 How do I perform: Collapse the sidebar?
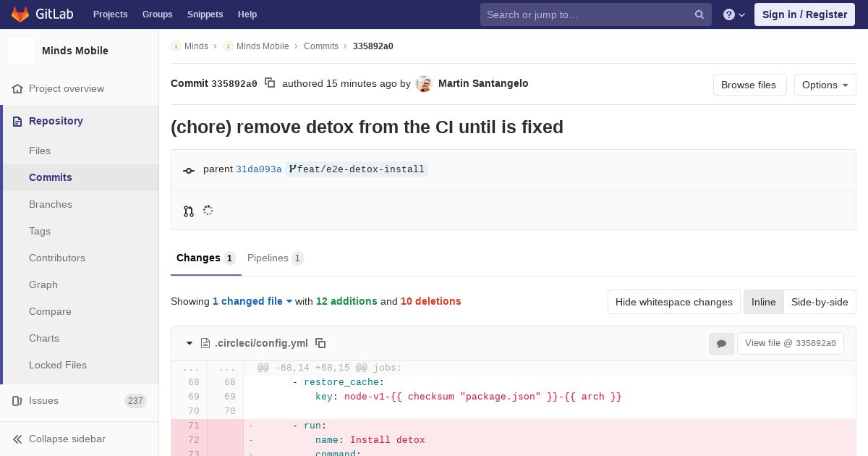tap(67, 439)
